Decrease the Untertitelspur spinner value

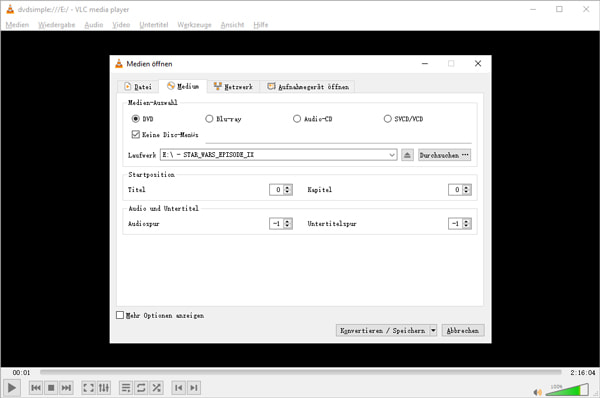(x=466, y=226)
